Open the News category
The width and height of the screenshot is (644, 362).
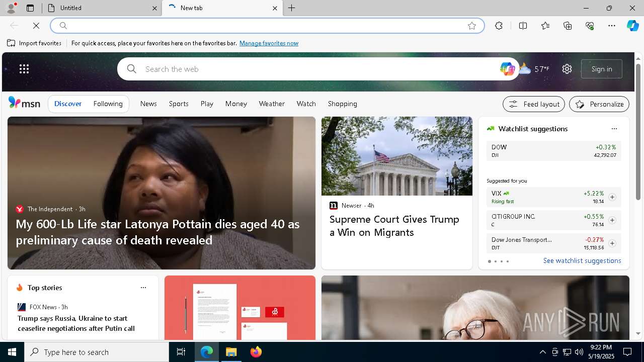148,104
